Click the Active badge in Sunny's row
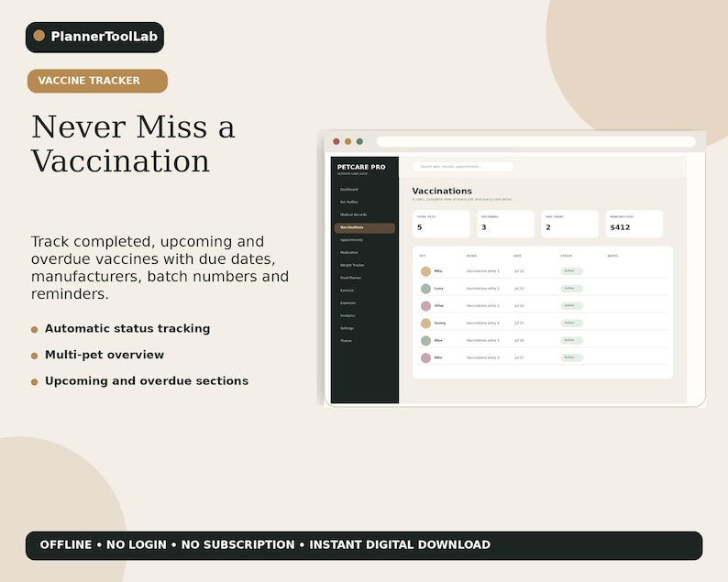 571,323
